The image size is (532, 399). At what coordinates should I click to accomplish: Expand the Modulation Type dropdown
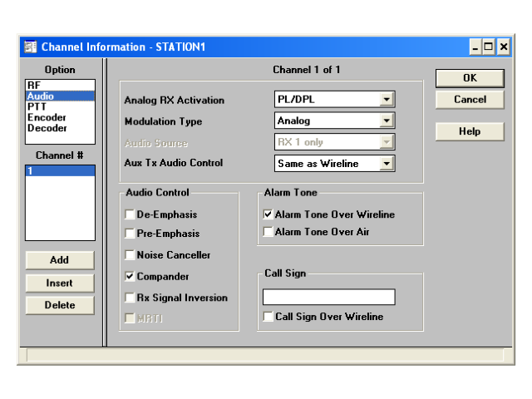click(386, 121)
